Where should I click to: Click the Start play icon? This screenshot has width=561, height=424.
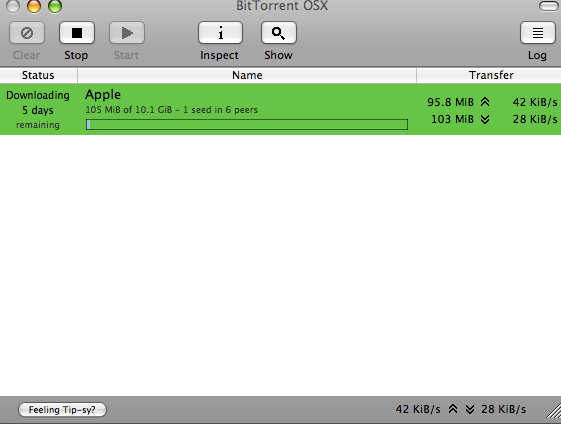point(127,33)
